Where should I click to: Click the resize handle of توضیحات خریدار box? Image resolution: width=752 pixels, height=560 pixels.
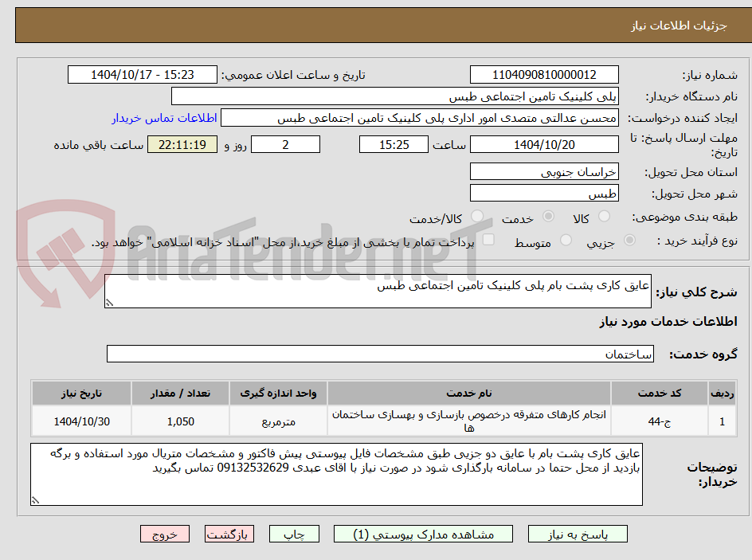(x=36, y=500)
